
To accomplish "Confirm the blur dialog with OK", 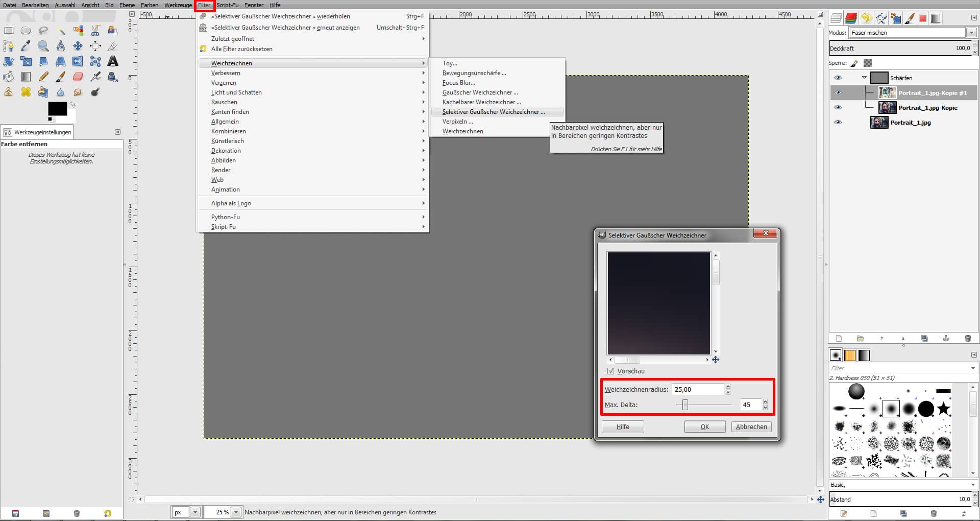I will pos(704,427).
